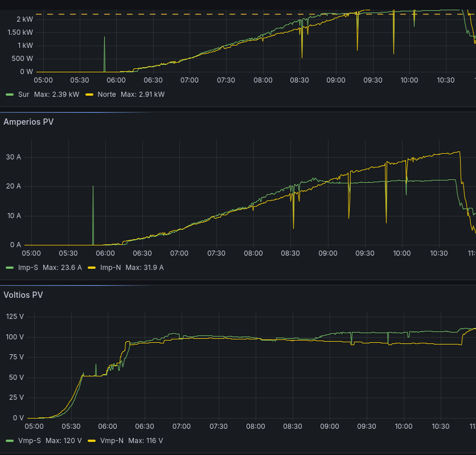476x455 pixels.
Task: Click the 50 V axis label in Voltios PV
Action: (17, 378)
